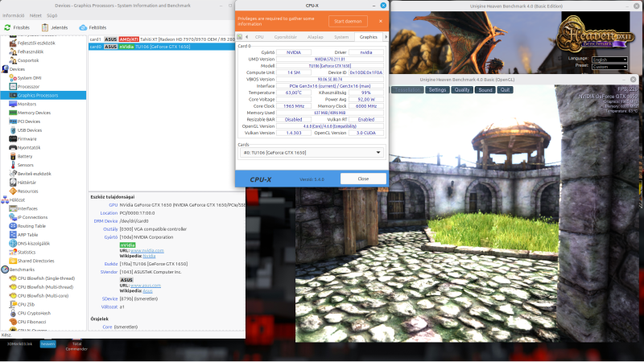Open the Cards dropdown in CPU-X
Viewport: 644px width, 362px height.
[x=312, y=153]
